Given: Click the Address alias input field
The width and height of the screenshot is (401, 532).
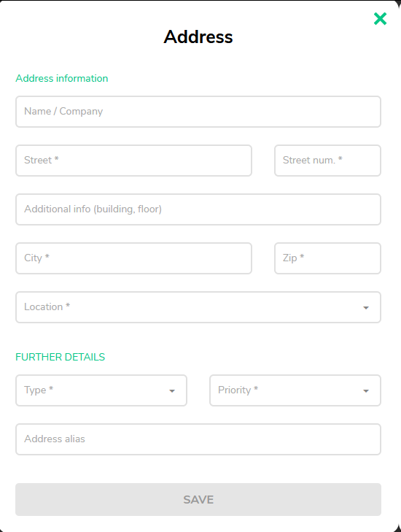Looking at the screenshot, I should (x=198, y=439).
